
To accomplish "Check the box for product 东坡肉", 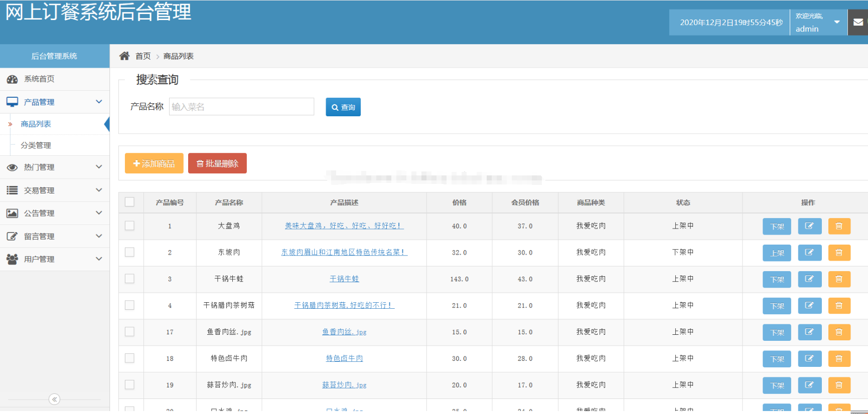I will [x=129, y=252].
